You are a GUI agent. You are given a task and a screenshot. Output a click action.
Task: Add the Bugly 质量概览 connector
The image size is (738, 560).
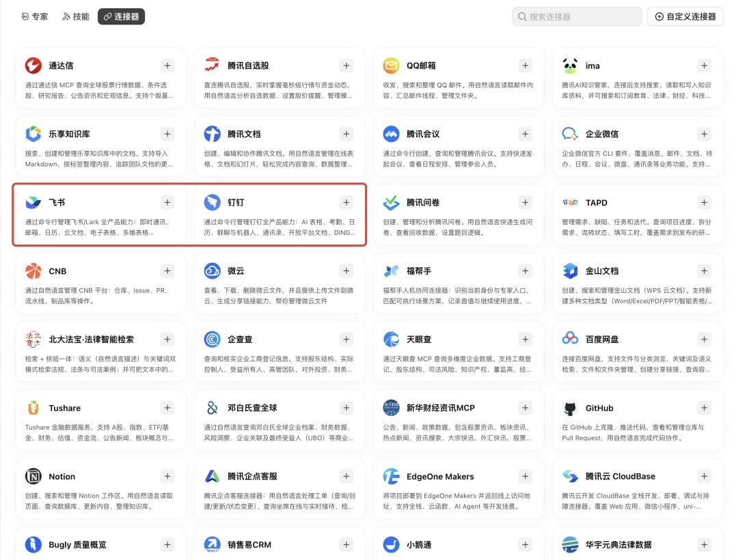(167, 544)
